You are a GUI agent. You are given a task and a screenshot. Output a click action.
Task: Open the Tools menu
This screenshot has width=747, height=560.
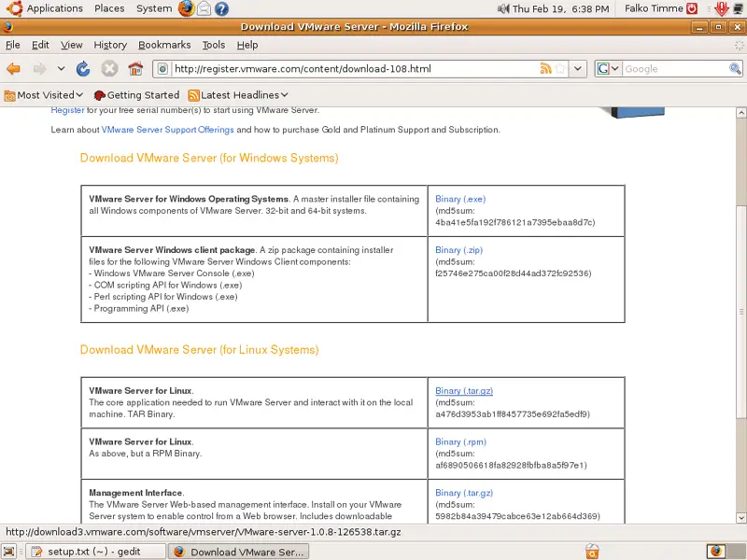pos(214,45)
